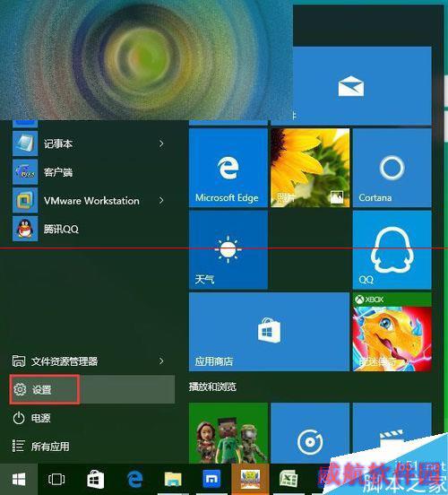
Task: Click the 播放和浏览 group heading
Action: (212, 386)
